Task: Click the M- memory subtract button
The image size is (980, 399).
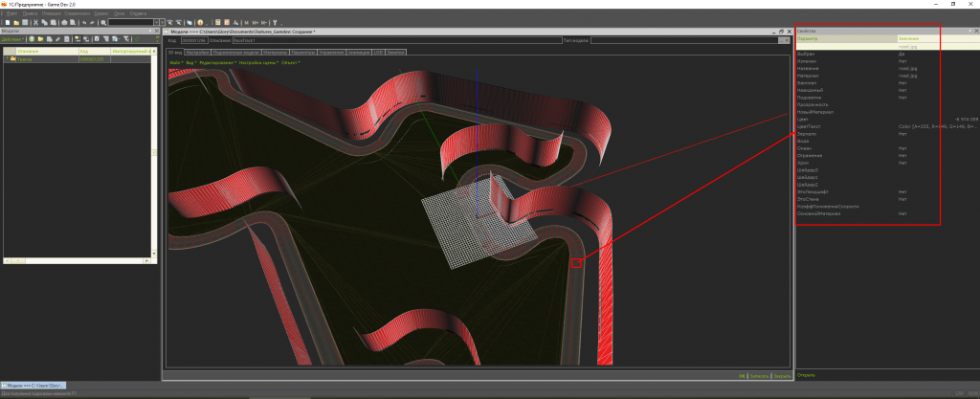Action: [x=264, y=22]
